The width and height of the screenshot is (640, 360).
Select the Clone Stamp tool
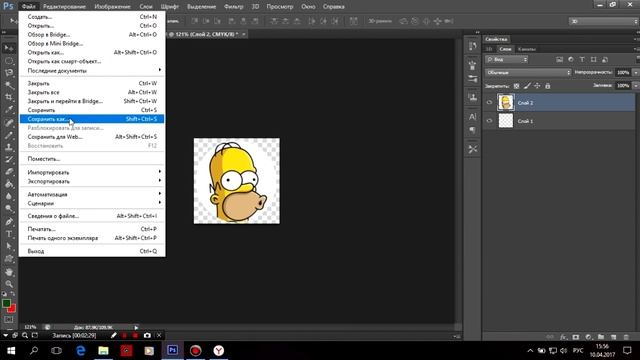(x=9, y=147)
